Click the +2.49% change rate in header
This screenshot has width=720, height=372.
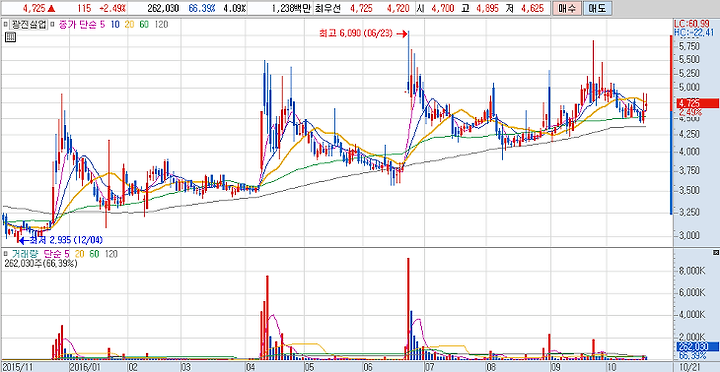click(x=113, y=8)
